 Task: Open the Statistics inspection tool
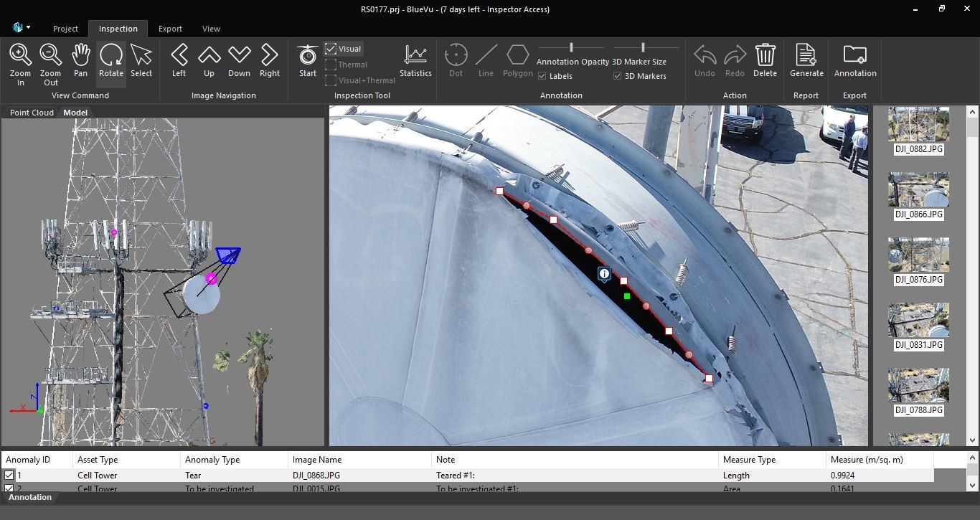(416, 61)
